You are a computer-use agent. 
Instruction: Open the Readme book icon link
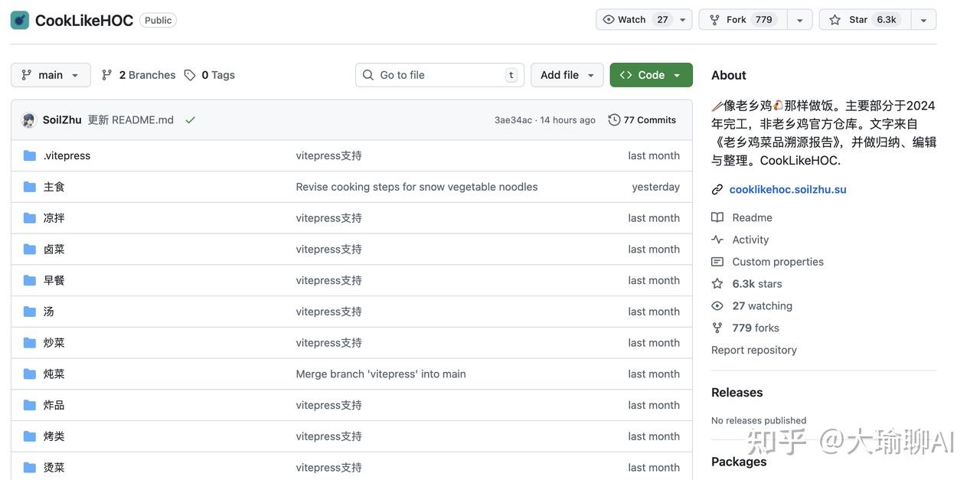717,217
